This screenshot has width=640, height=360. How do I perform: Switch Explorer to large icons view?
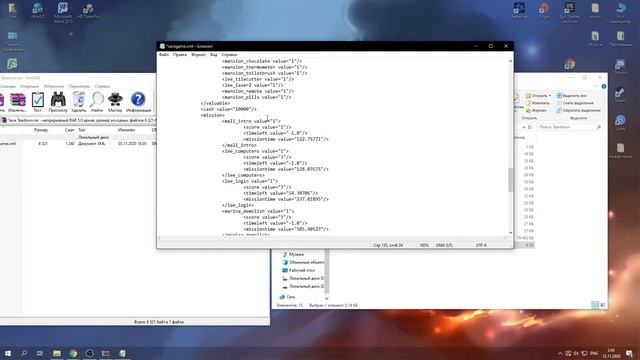click(602, 305)
